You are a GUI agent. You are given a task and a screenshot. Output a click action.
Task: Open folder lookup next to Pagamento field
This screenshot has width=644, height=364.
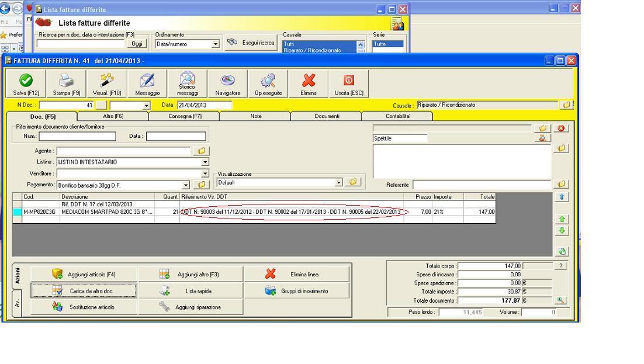[x=201, y=185]
